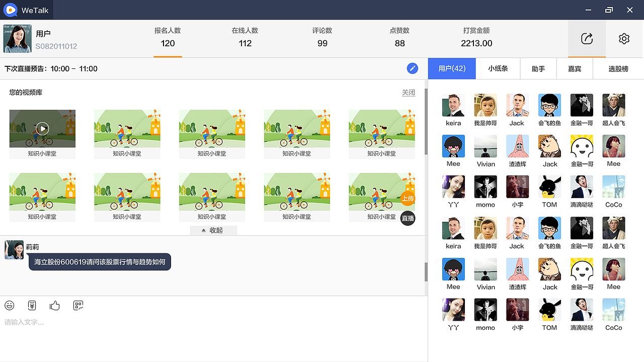Click the 关闭 link in video library
This screenshot has width=644, height=362.
point(409,93)
